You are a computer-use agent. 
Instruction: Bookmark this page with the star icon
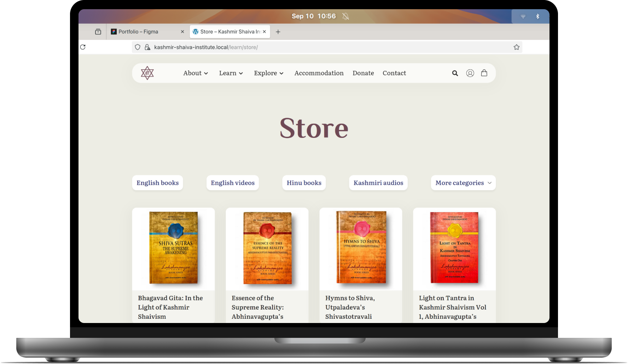516,47
